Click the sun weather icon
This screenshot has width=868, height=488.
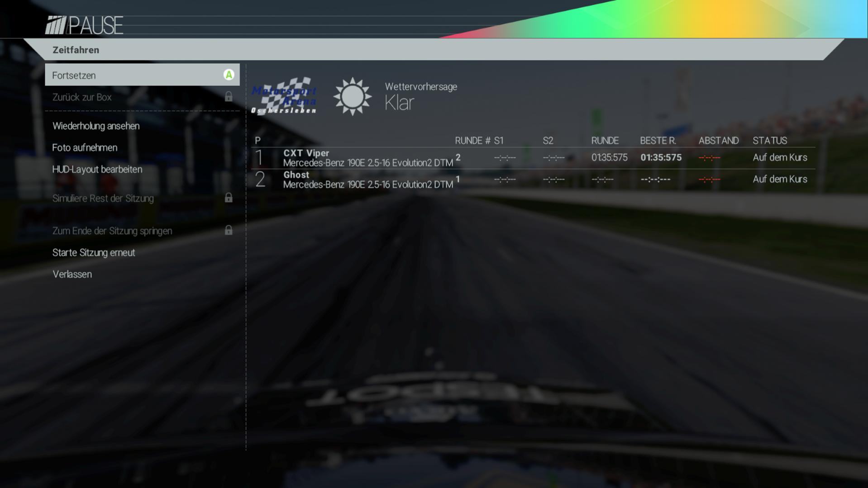[353, 96]
